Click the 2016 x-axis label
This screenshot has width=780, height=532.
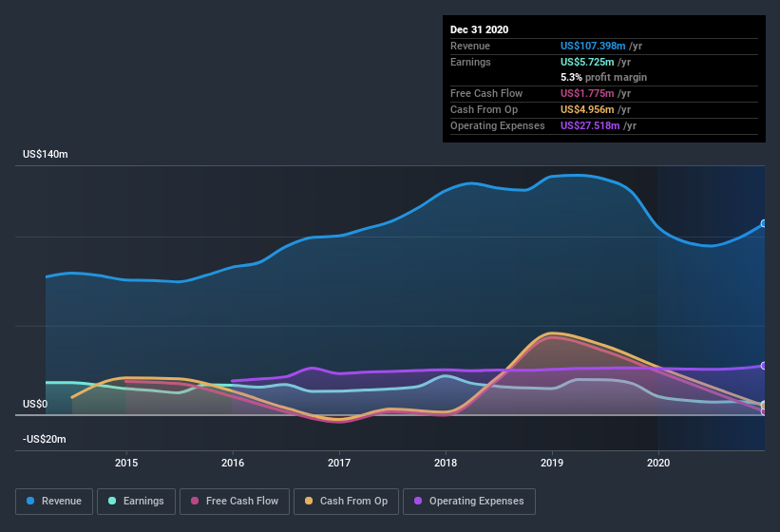point(233,463)
